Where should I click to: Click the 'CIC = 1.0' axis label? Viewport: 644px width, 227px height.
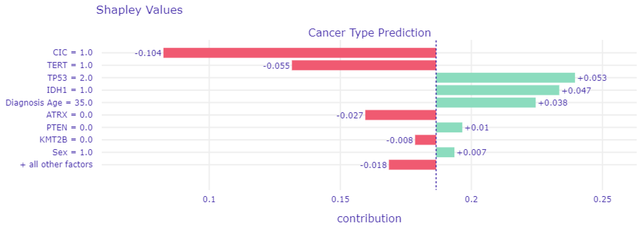tap(72, 53)
